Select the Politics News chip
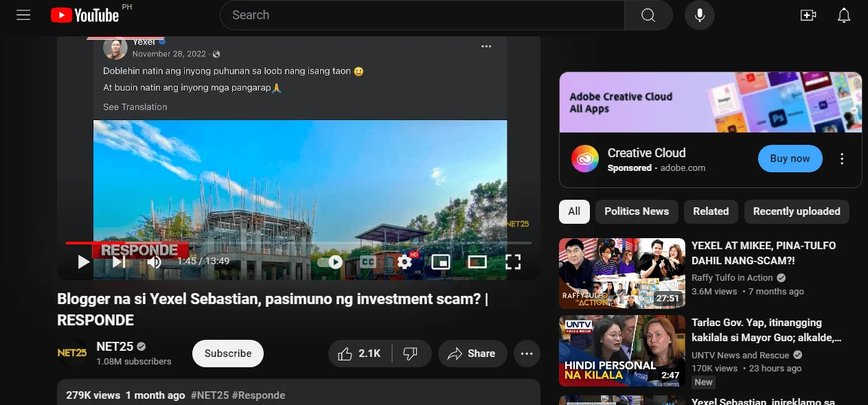868x405 pixels. point(637,211)
